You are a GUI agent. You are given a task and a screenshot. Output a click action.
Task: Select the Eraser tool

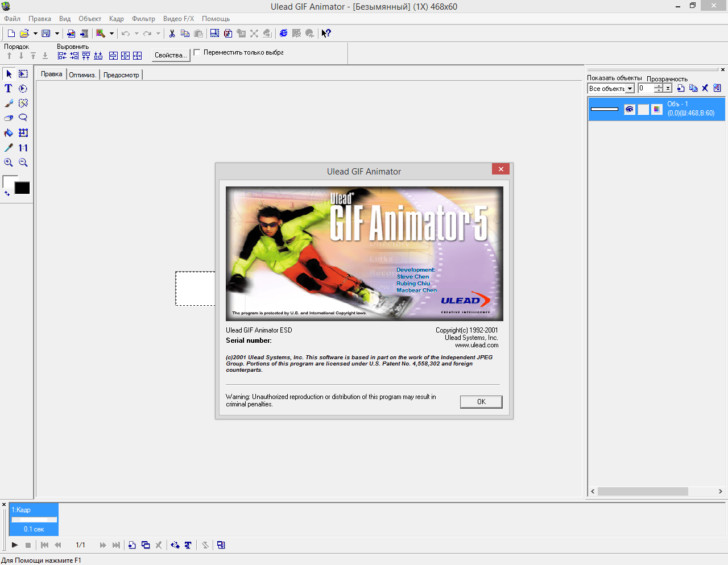click(x=9, y=118)
